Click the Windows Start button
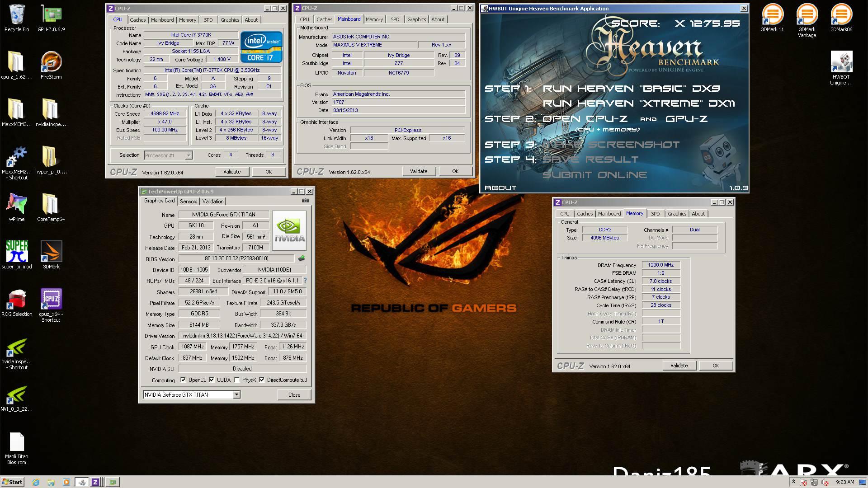868x488 pixels. 12,482
